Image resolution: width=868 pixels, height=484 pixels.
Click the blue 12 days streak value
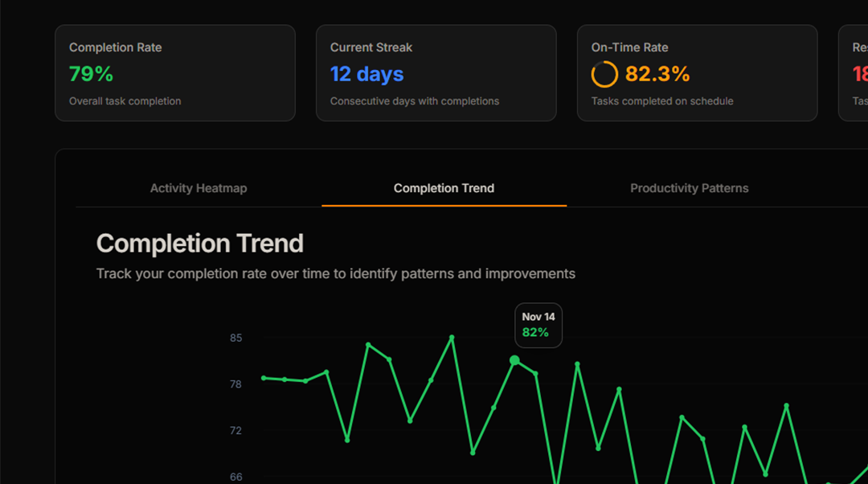coord(366,74)
